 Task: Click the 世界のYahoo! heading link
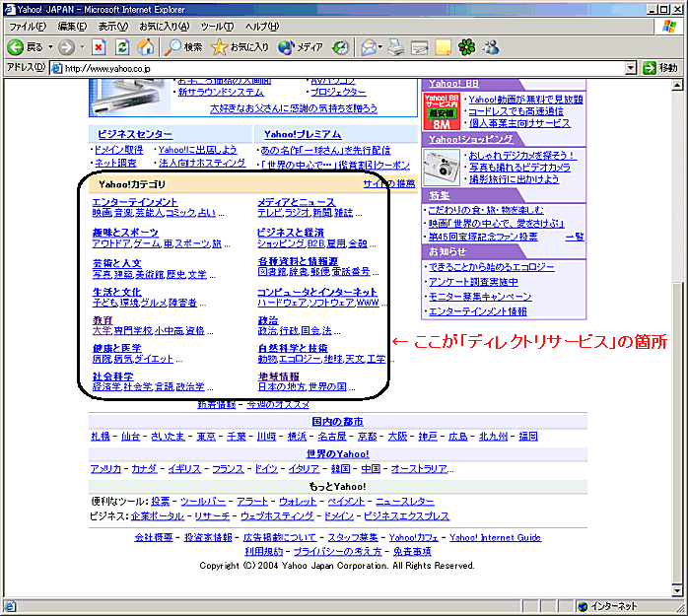338,454
